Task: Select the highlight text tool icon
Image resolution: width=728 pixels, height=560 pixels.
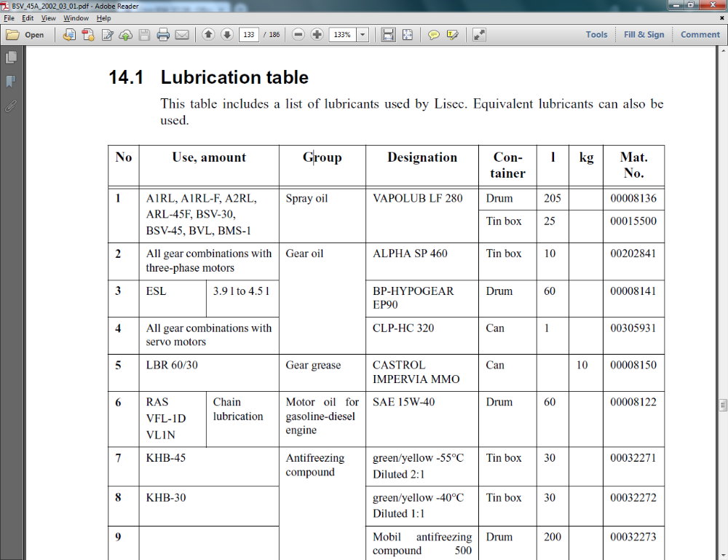Action: pyautogui.click(x=452, y=35)
